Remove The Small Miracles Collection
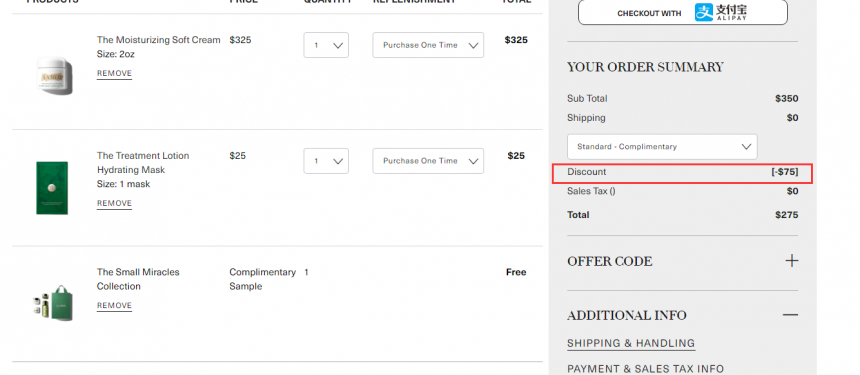The image size is (860, 375). 114,305
